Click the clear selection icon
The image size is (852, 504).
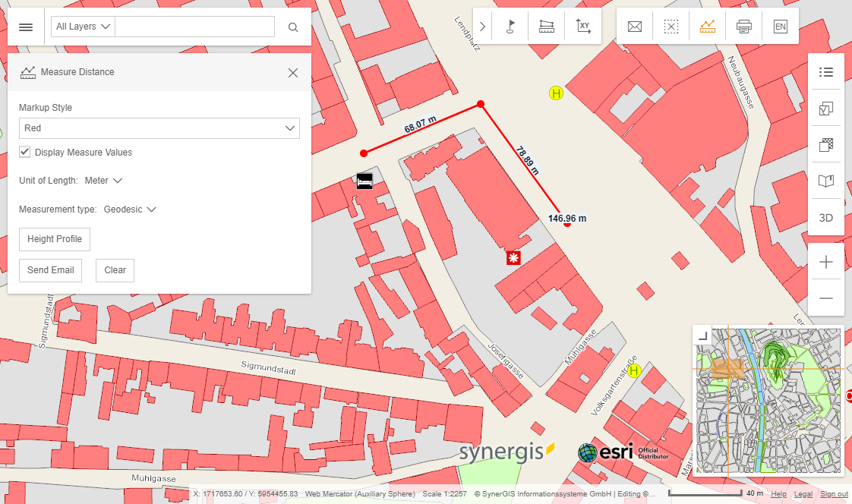671,27
